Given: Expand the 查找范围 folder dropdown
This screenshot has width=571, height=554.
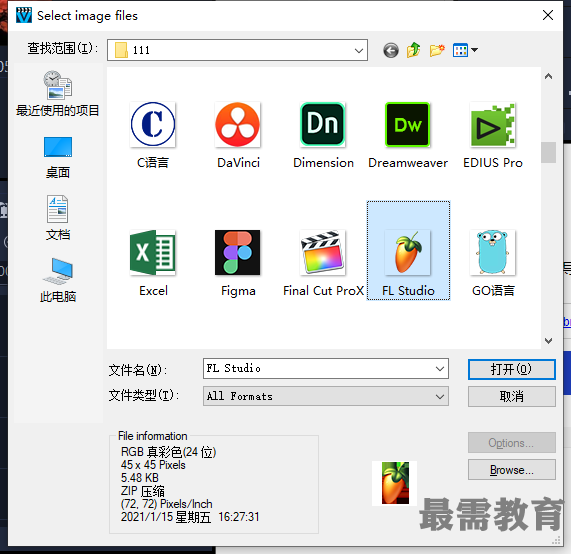Looking at the screenshot, I should click(x=359, y=50).
